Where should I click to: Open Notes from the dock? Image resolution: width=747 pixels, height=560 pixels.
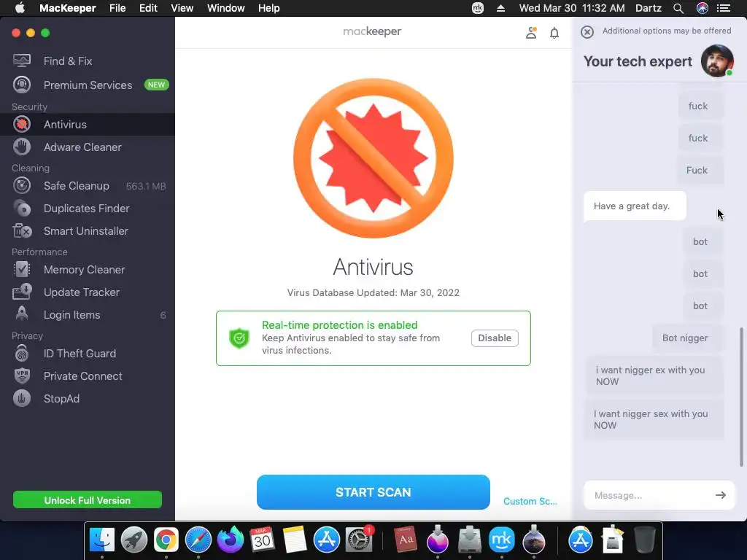[295, 540]
